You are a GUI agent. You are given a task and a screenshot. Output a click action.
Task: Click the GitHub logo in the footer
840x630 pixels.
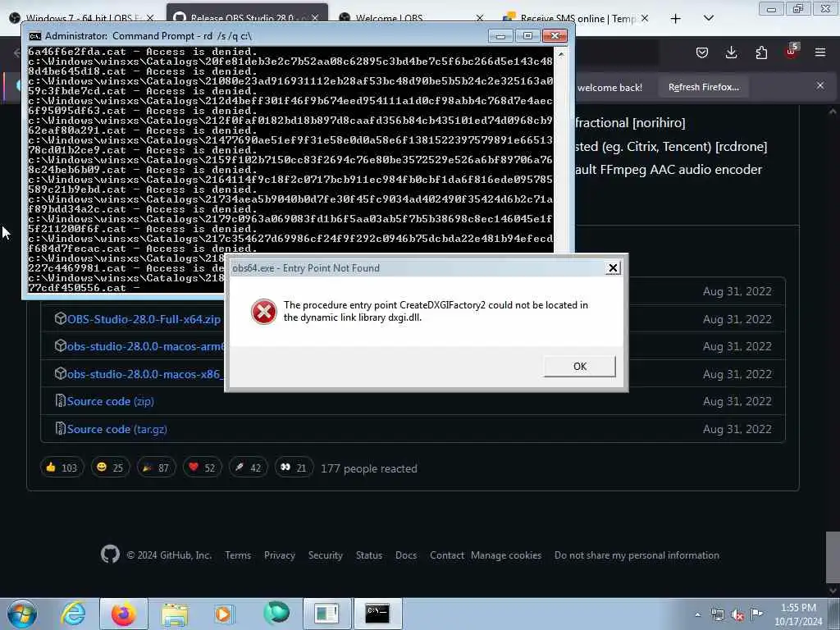pos(111,554)
